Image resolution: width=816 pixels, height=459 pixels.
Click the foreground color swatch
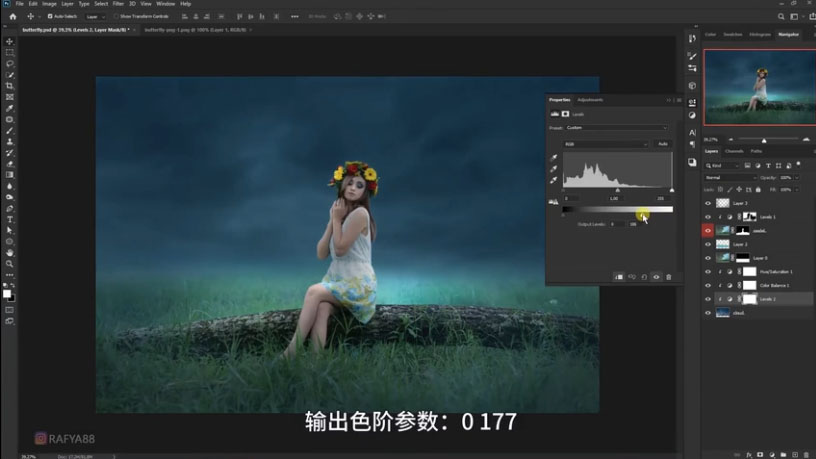pyautogui.click(x=7, y=294)
